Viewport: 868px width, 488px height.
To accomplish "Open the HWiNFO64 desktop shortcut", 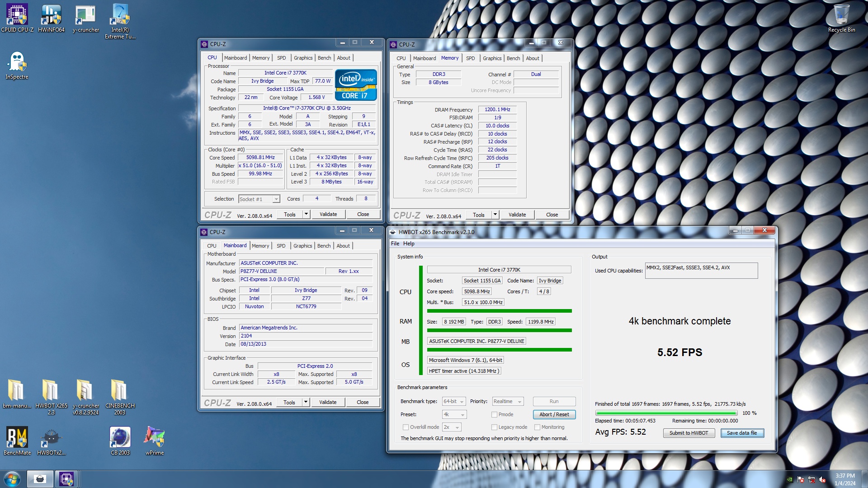I will (x=51, y=18).
